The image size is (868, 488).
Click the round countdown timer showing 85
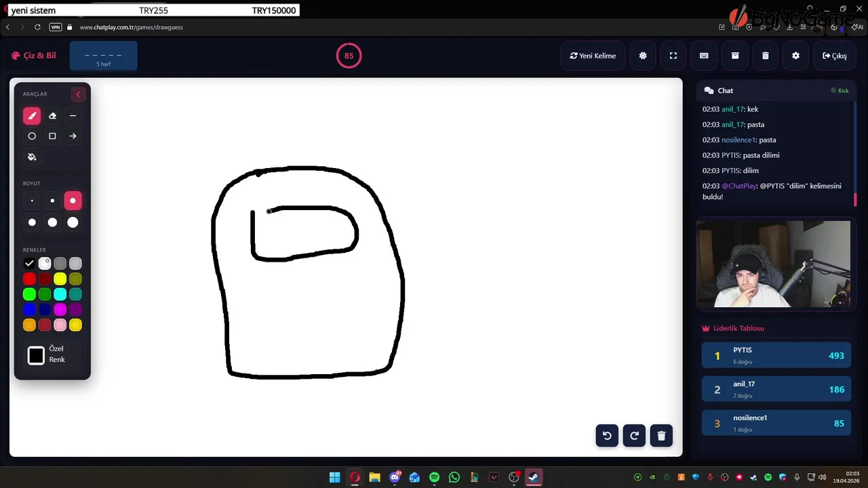(x=349, y=56)
